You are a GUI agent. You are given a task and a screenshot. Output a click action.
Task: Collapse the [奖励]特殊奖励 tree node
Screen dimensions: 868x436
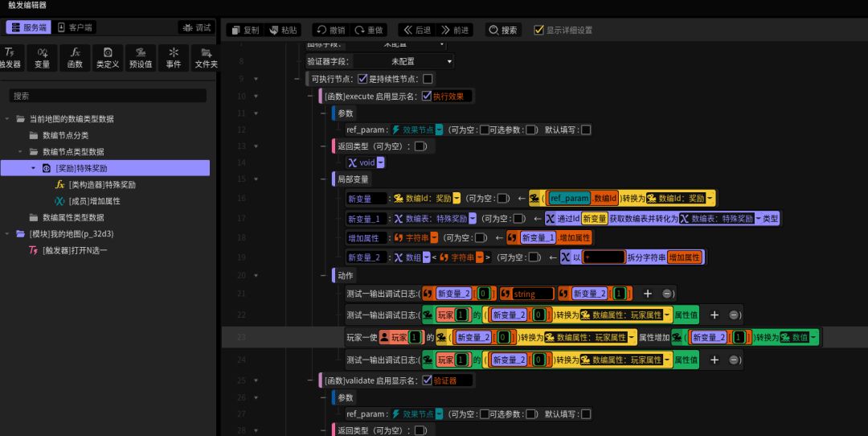tap(33, 168)
